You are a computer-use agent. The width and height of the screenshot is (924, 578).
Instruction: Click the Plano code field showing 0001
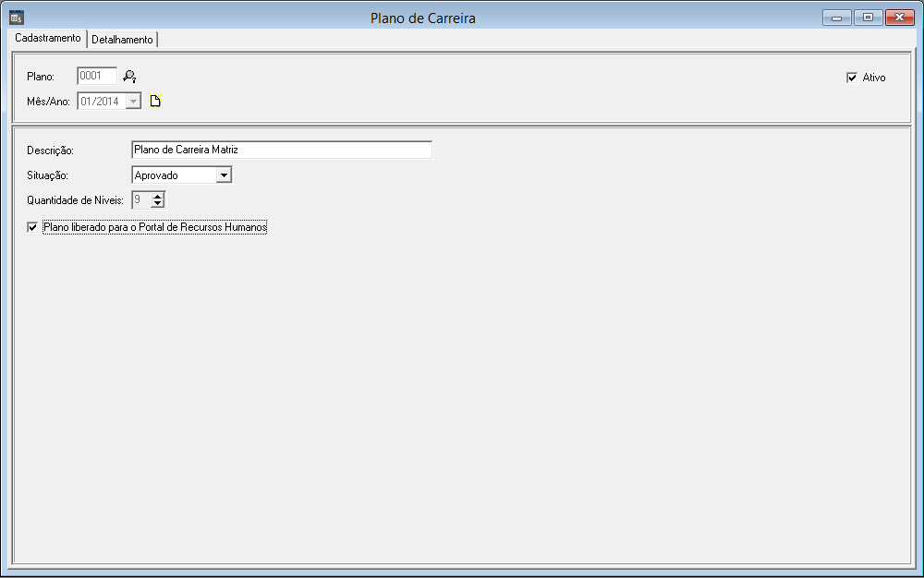(x=96, y=77)
